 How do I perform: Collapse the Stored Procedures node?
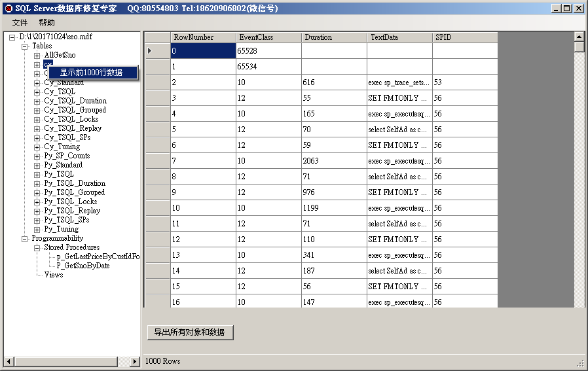[37, 248]
